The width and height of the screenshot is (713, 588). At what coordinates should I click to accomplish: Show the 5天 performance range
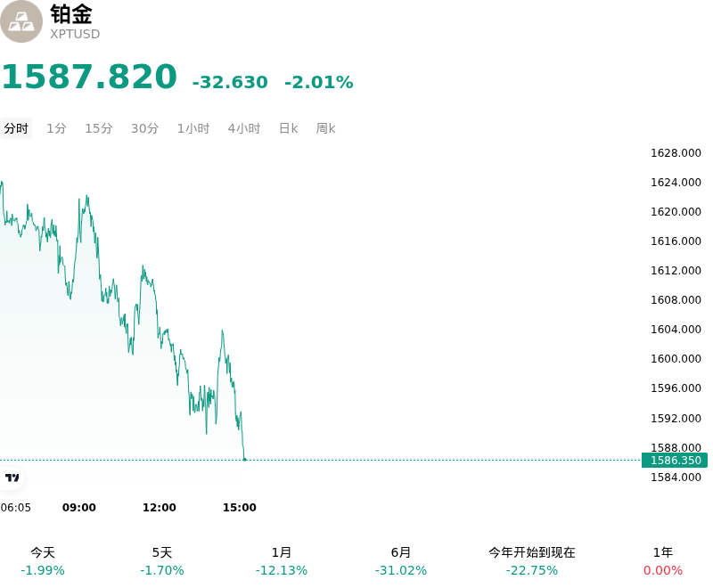point(162,561)
